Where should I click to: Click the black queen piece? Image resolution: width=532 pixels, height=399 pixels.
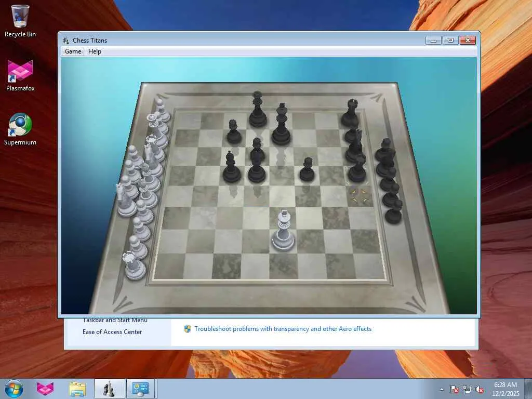[258, 110]
